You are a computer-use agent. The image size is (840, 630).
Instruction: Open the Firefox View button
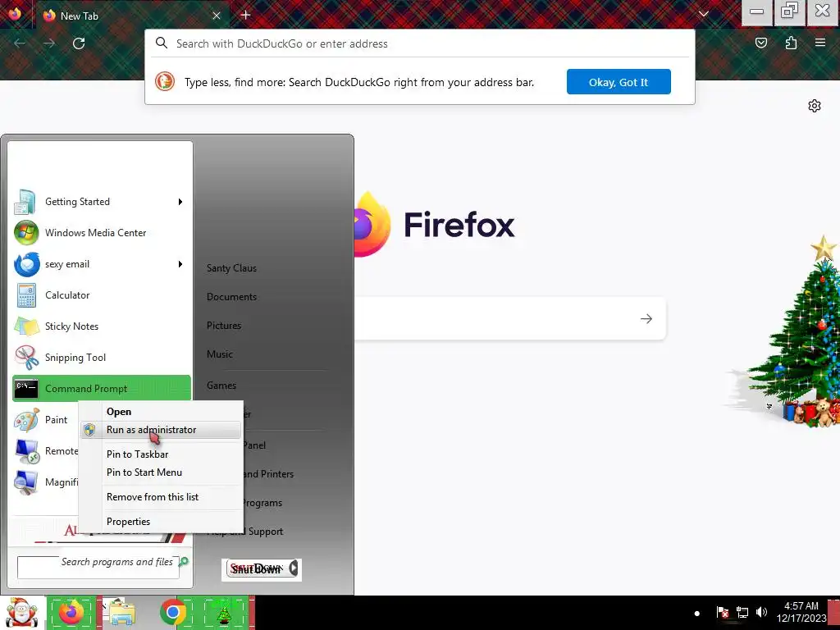(15, 14)
